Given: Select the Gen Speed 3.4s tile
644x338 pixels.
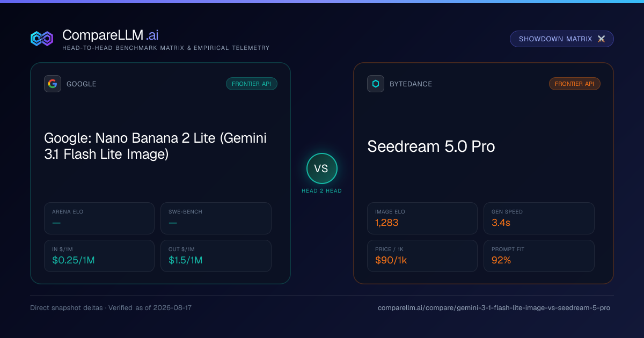Looking at the screenshot, I should click(539, 218).
